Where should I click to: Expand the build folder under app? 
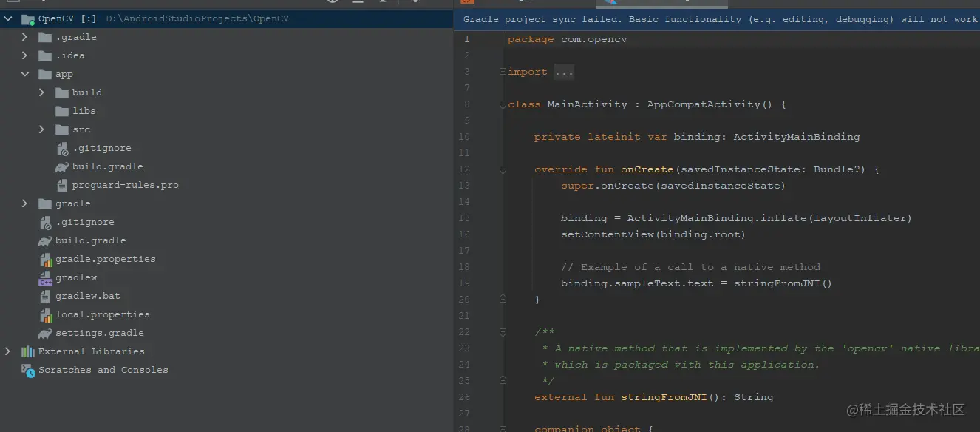[x=42, y=92]
